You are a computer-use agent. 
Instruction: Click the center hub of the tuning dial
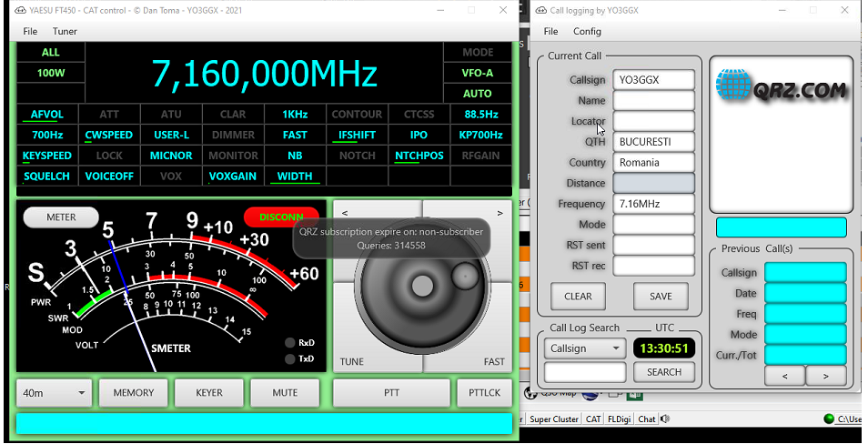tap(422, 286)
